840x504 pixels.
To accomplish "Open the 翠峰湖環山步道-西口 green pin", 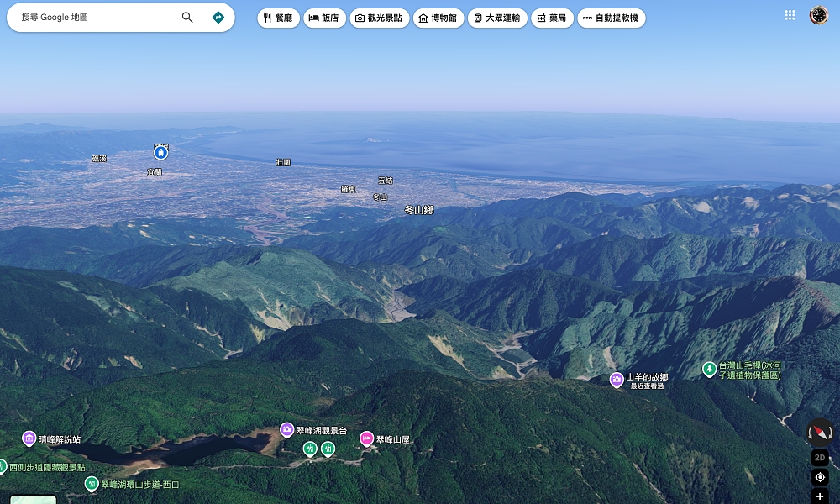I will pyautogui.click(x=92, y=484).
